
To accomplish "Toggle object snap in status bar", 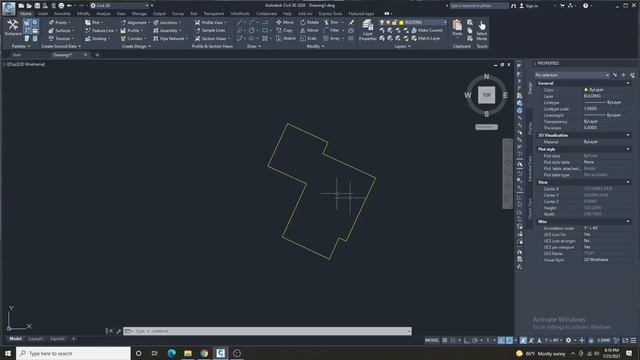I will [509, 340].
